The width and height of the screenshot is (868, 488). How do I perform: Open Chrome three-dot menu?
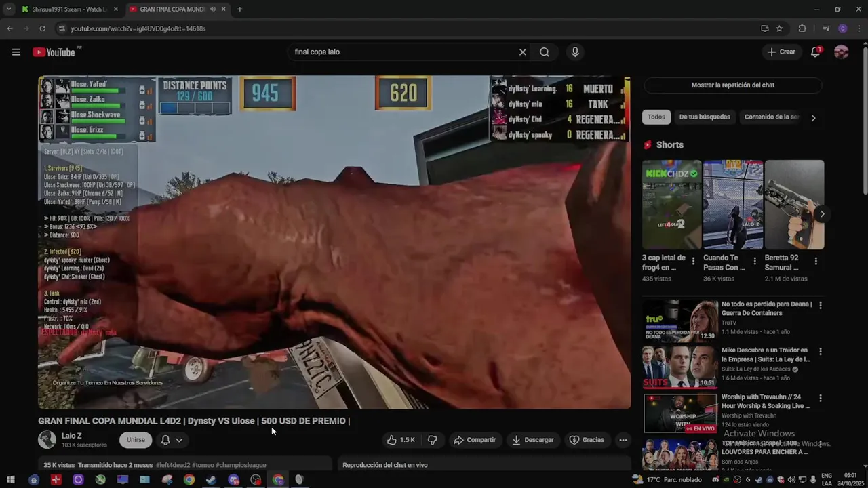[x=859, y=28]
